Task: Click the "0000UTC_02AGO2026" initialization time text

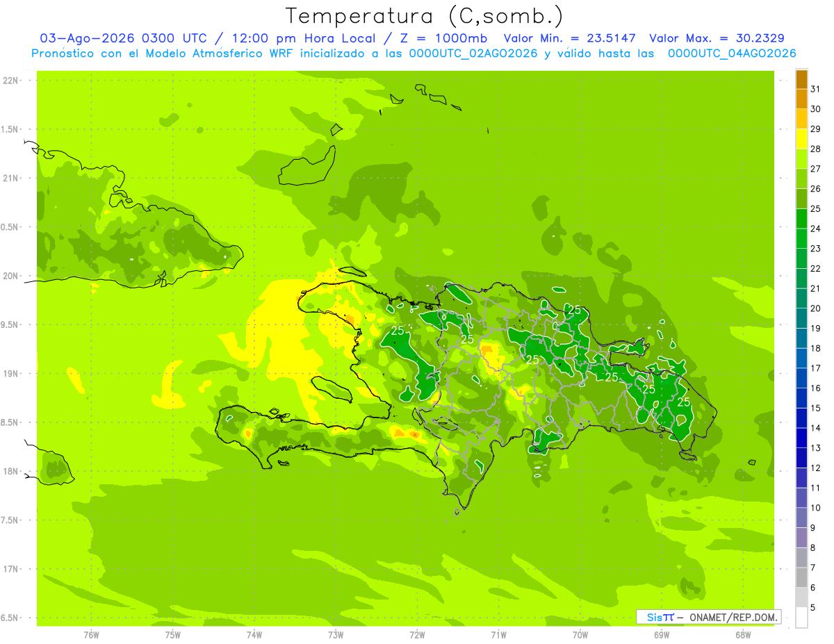Action: click(x=473, y=53)
